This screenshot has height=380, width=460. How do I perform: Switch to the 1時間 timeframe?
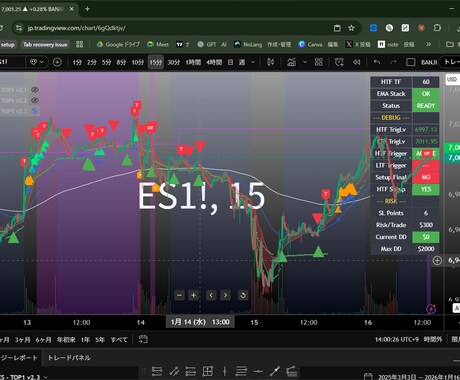click(193, 62)
